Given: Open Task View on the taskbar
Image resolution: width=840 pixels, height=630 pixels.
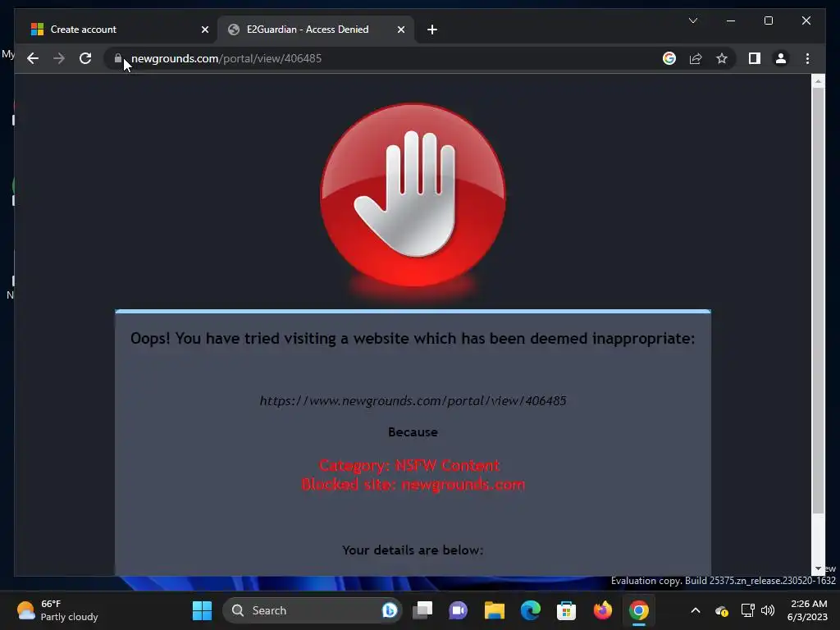Looking at the screenshot, I should tap(422, 610).
